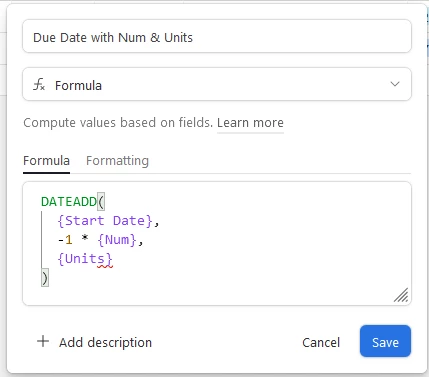Click Add description text
Image resolution: width=429 pixels, height=377 pixels.
pos(105,342)
